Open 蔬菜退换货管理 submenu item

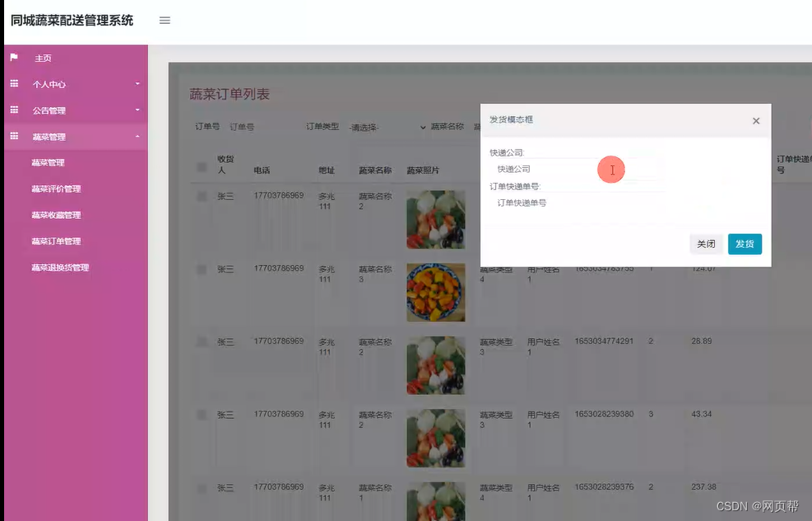click(x=60, y=267)
